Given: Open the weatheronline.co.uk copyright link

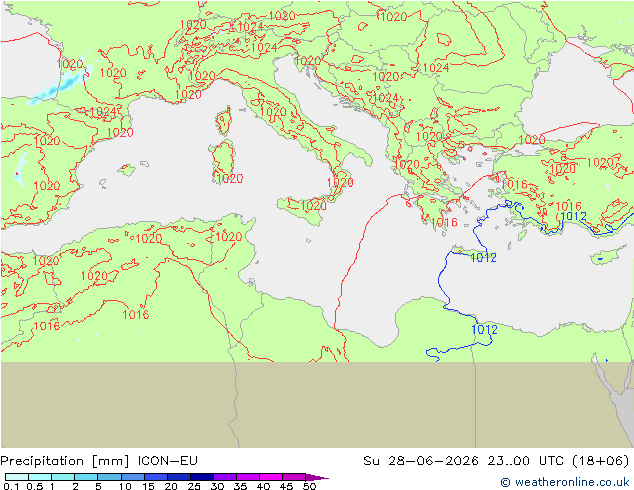Looking at the screenshot, I should (x=565, y=482).
